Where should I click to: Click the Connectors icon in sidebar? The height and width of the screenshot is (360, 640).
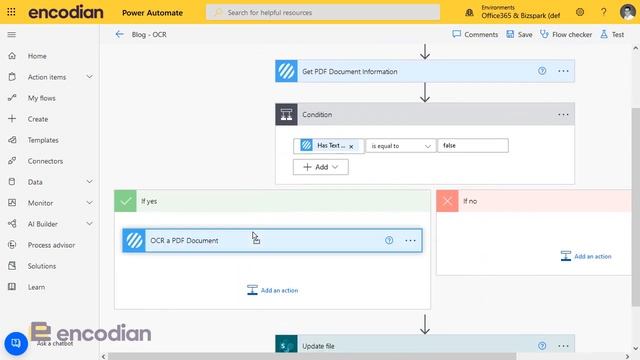pyautogui.click(x=12, y=161)
